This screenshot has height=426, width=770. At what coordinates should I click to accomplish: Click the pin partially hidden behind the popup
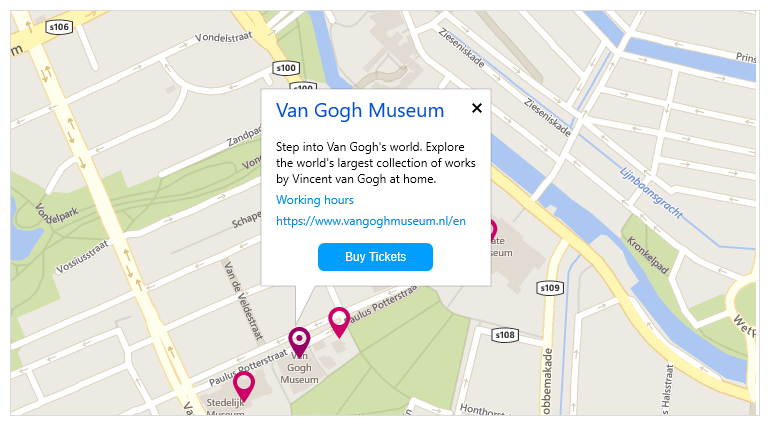coord(494,231)
